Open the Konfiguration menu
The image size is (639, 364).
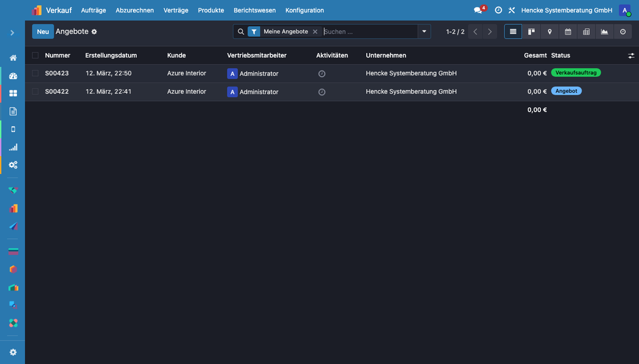pos(305,11)
